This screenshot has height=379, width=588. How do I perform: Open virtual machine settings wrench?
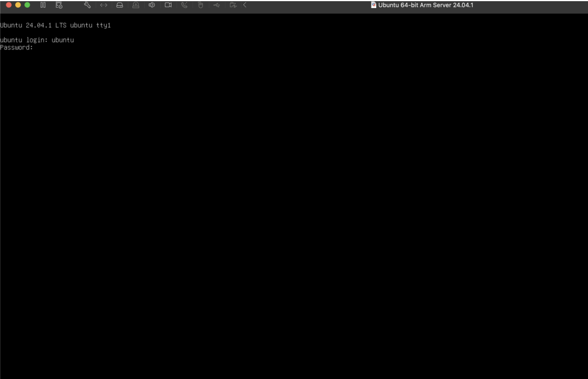click(87, 6)
